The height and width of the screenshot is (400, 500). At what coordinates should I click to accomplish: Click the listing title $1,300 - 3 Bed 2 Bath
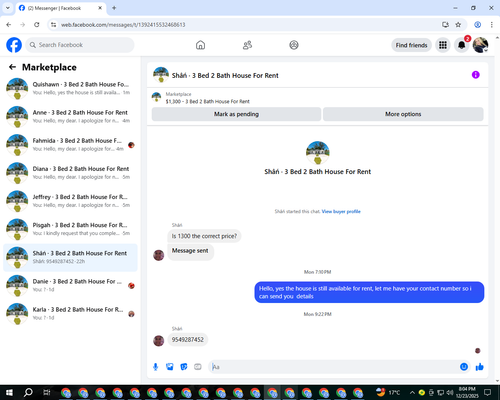pyautogui.click(x=207, y=101)
